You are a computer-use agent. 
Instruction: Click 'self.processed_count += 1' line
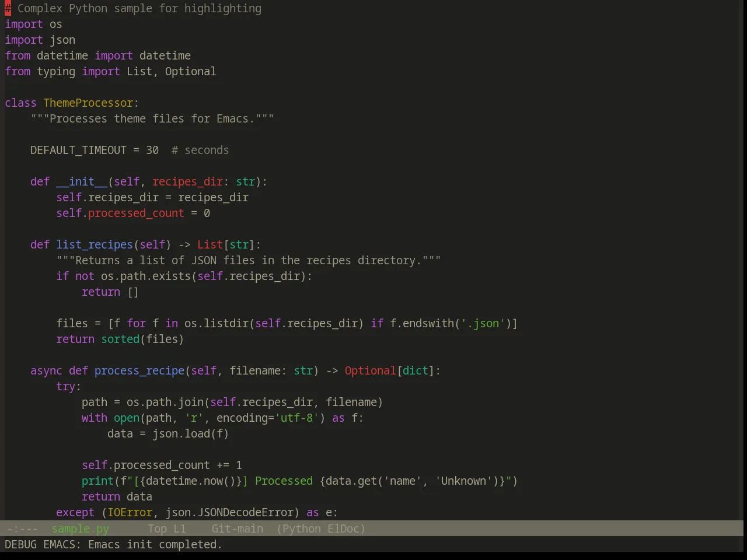pyautogui.click(x=162, y=465)
